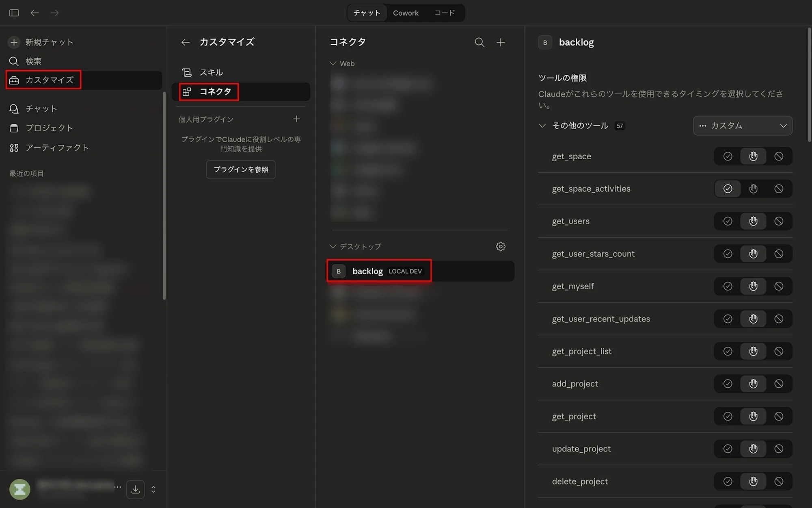
Task: Set get_space_activities to needs approval
Action: pos(753,189)
